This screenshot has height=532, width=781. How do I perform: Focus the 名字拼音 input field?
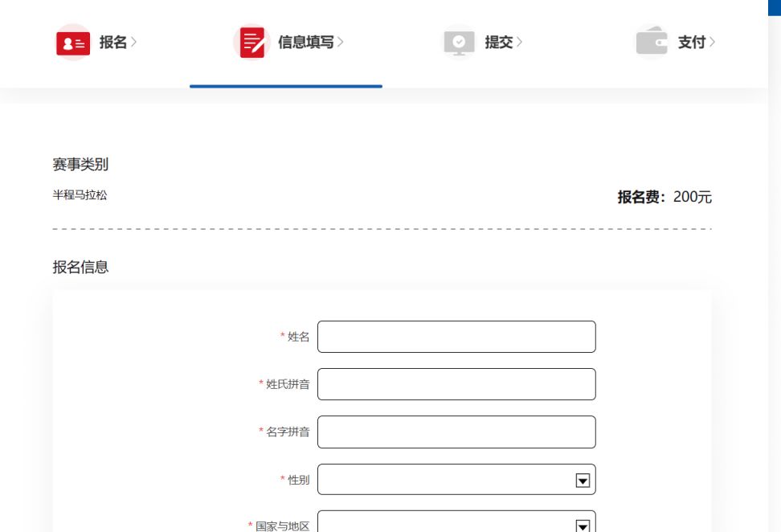(456, 432)
